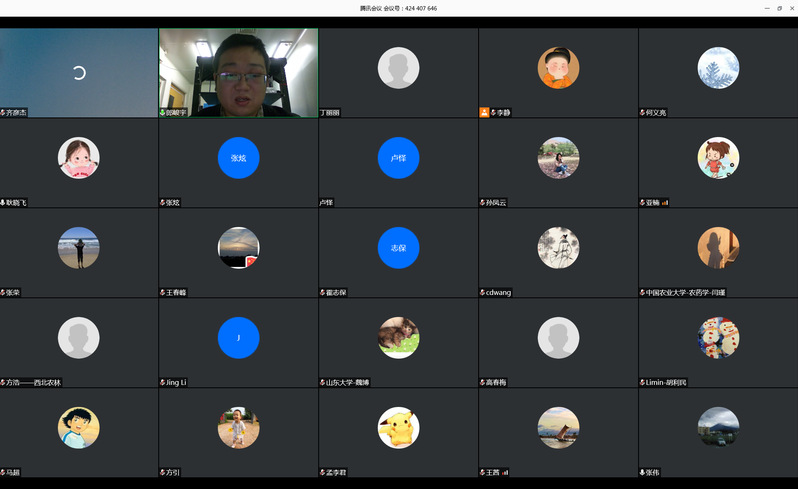Select the Pikachu avatar participant tile
The width and height of the screenshot is (798, 489).
398,427
